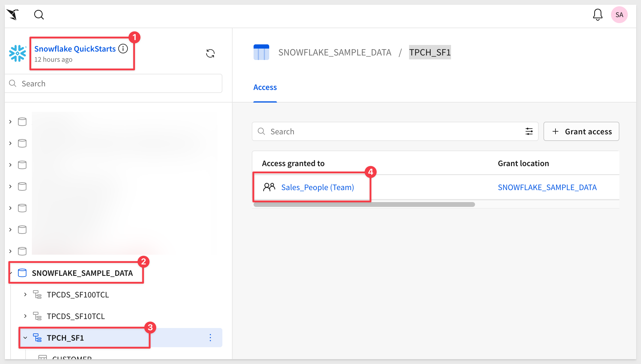Click the schema table icon beside SNOWFLAKE_SAMPLE_DATA breadcrumb

261,52
